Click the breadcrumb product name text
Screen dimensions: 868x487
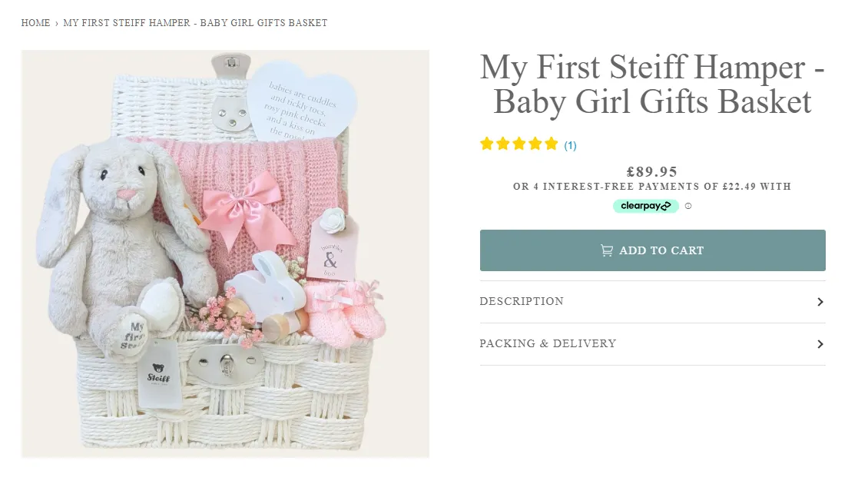(194, 22)
